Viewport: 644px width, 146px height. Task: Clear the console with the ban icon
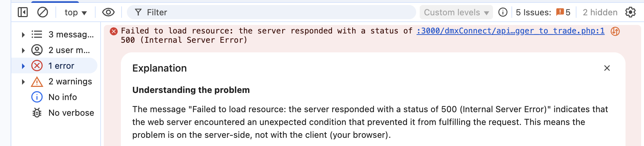(x=43, y=12)
